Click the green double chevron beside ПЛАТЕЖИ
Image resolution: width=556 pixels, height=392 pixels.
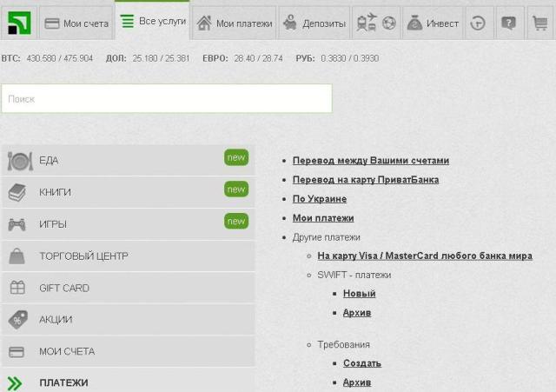coord(15,383)
